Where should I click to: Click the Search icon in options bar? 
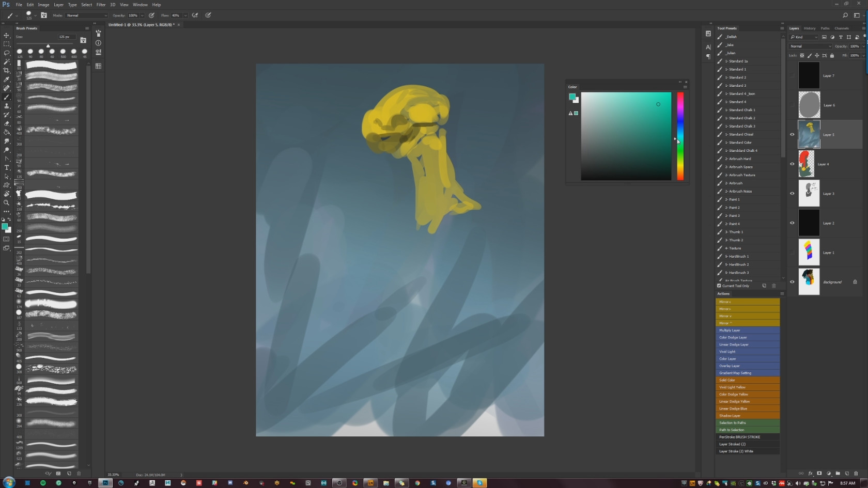tap(845, 15)
